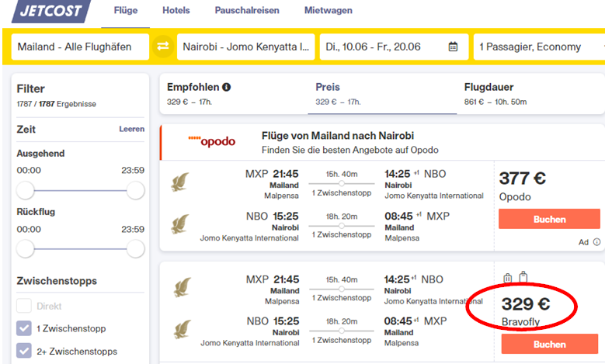Open the Hotels tab

[x=176, y=10]
